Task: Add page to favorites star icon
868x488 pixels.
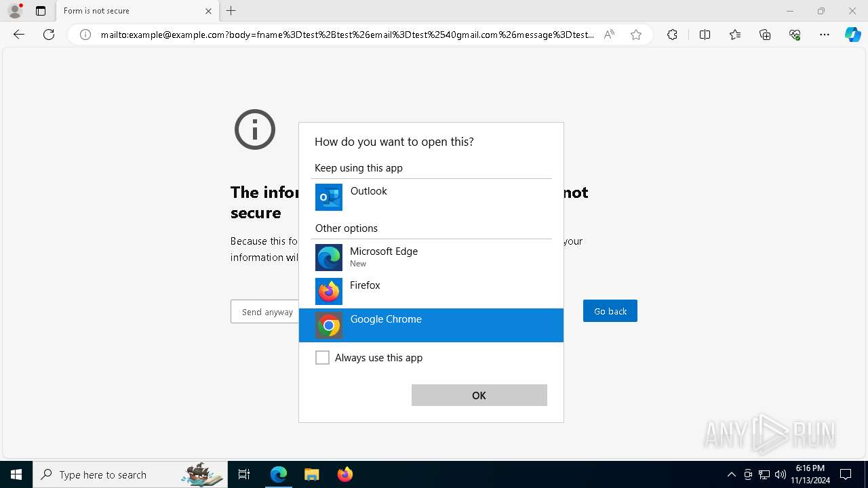Action: coord(636,35)
